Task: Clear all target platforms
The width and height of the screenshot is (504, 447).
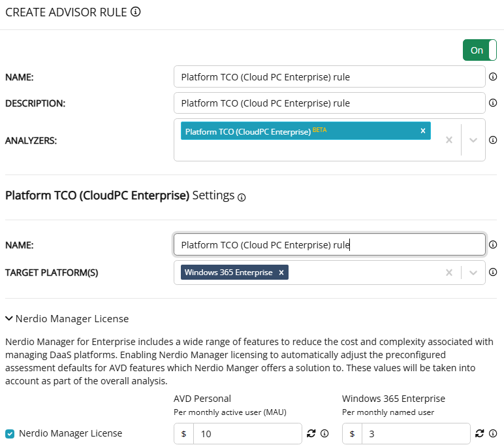Action: click(x=449, y=273)
